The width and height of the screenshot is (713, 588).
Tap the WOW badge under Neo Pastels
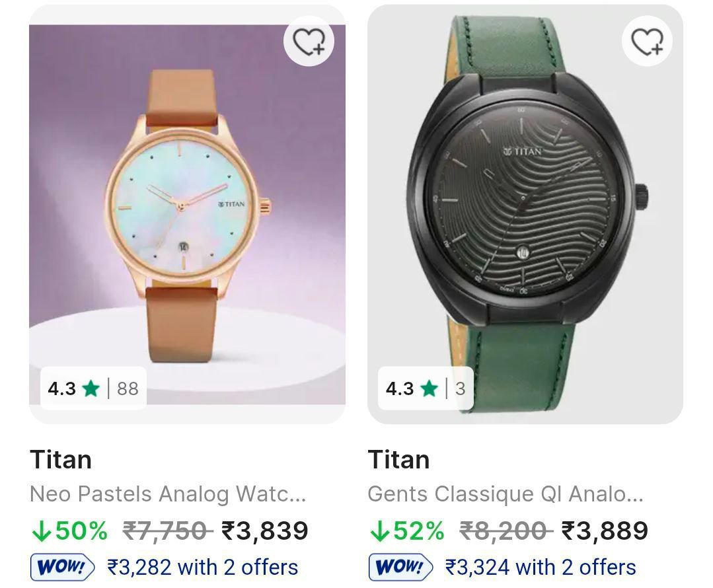click(63, 568)
